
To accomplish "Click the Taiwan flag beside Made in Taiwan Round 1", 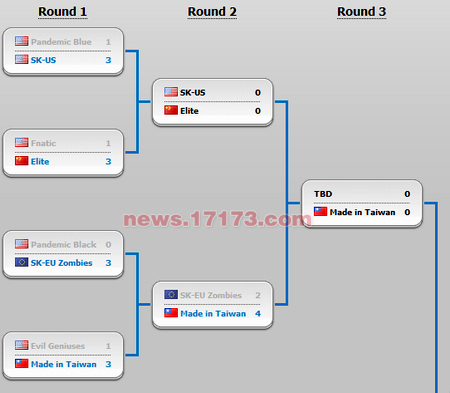I will 21,364.
